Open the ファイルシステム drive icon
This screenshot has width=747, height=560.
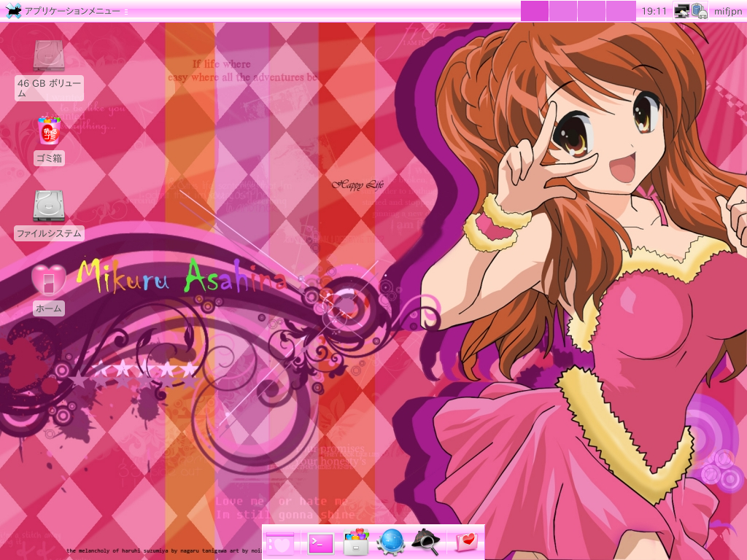tap(49, 206)
